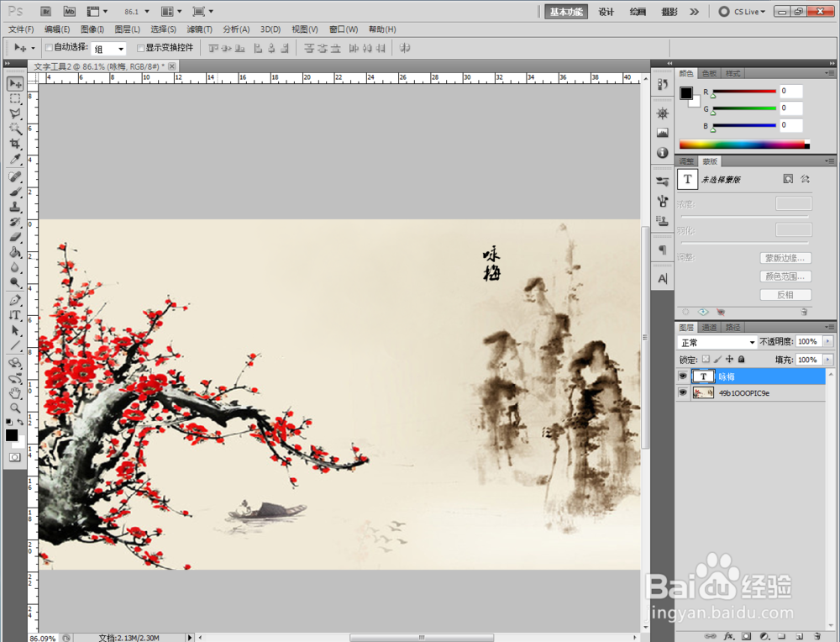Select the 设计 workspace
Screen dimensions: 840x642
606,12
